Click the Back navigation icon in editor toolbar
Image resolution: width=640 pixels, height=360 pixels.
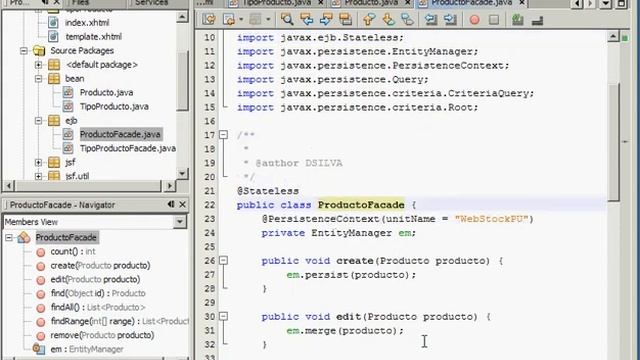pos(228,19)
